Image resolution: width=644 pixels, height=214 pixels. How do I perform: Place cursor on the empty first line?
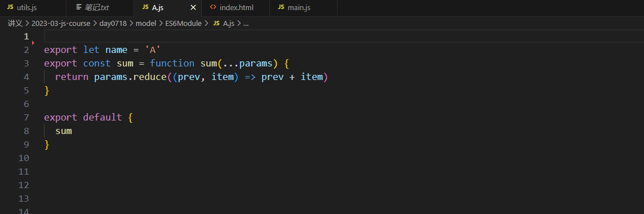(344, 36)
